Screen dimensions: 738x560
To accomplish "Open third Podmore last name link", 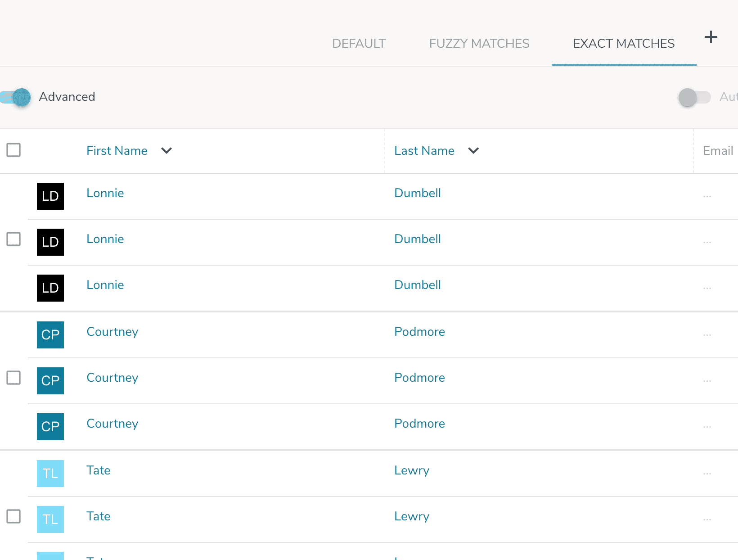I will [419, 424].
